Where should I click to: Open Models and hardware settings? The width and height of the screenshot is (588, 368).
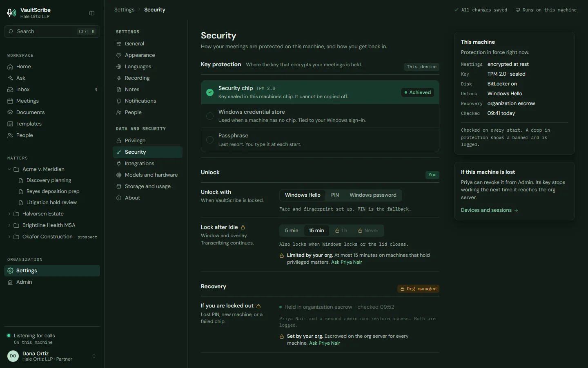[147, 175]
